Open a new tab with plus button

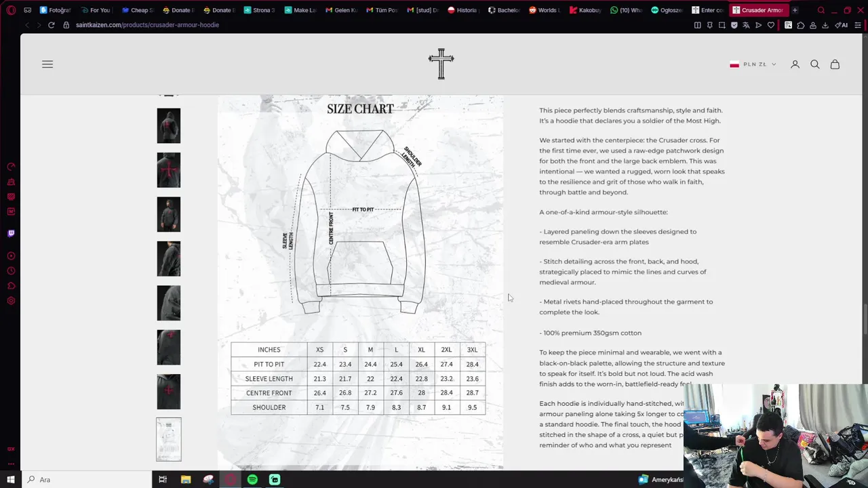[x=795, y=10]
